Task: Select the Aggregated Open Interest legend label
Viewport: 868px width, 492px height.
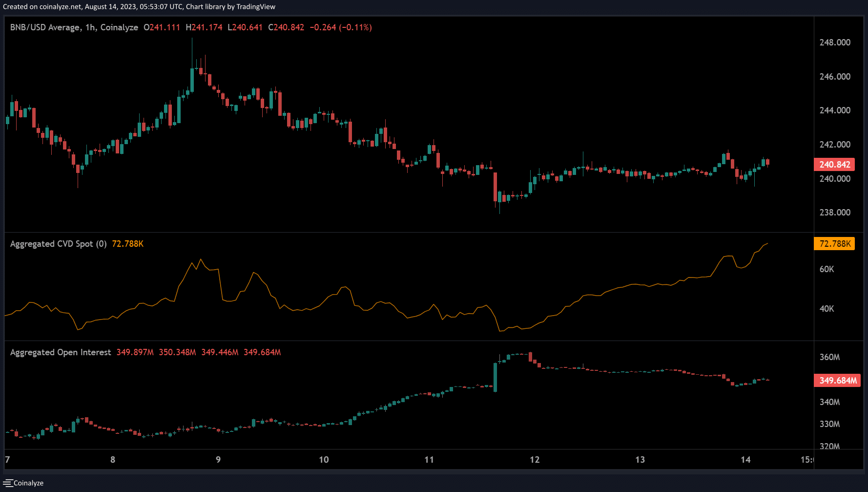Action: (x=61, y=352)
